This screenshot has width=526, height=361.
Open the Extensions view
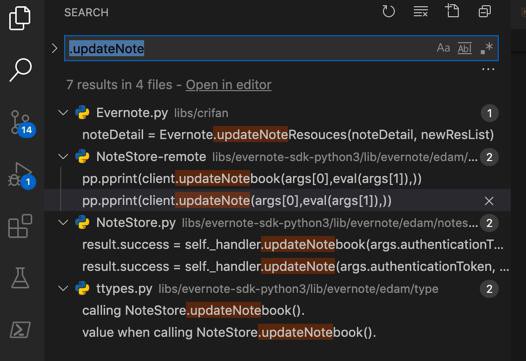click(x=20, y=226)
